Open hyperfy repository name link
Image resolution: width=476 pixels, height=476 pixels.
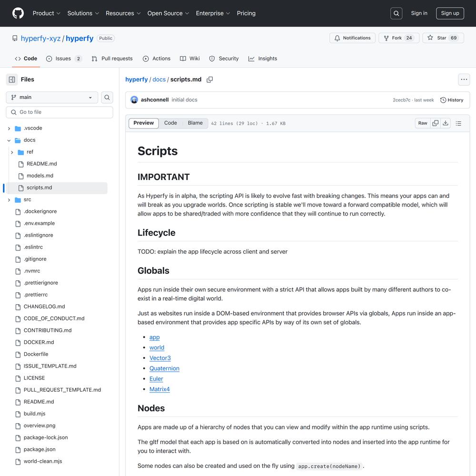click(79, 38)
